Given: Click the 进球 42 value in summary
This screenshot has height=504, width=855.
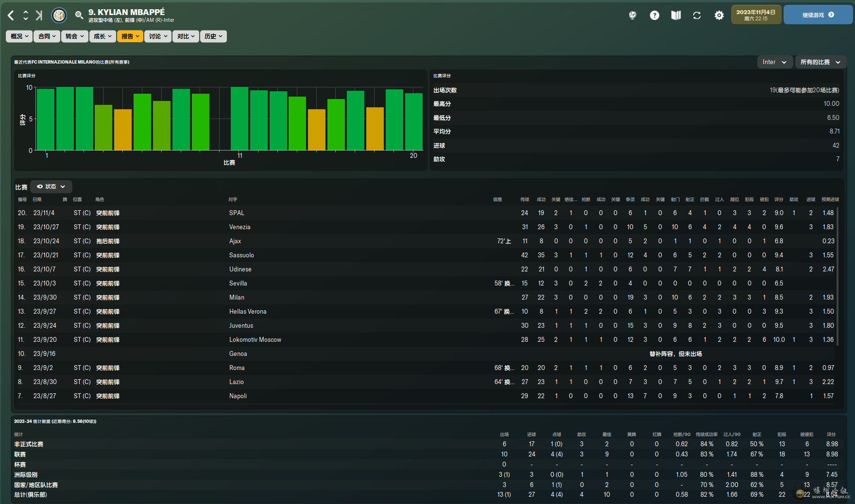Looking at the screenshot, I should pos(836,146).
